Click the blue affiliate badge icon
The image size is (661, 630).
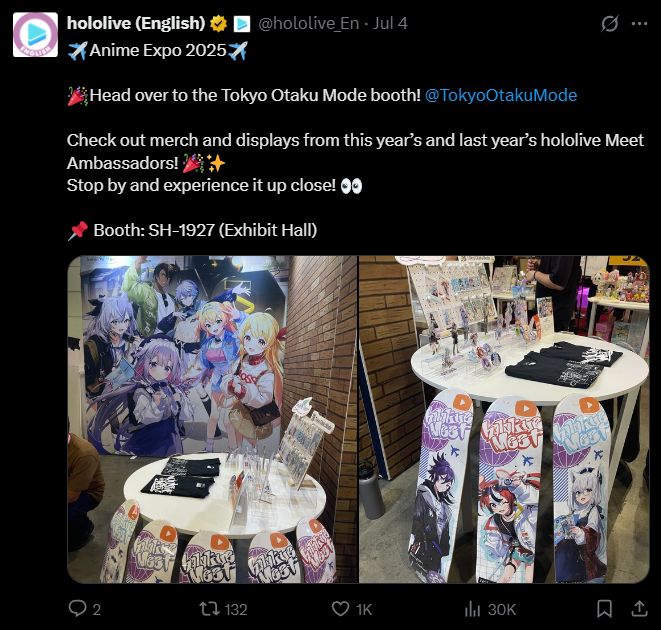(242, 24)
